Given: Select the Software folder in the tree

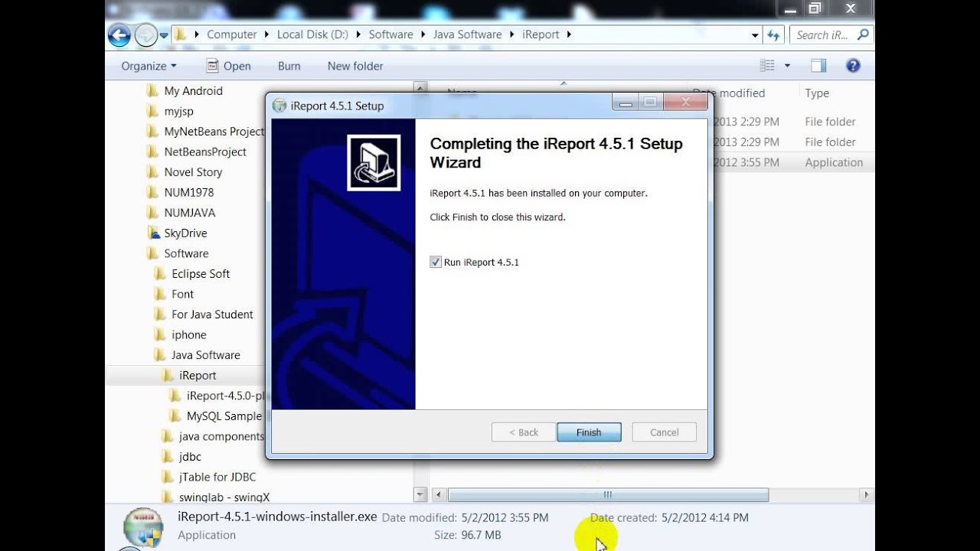Looking at the screenshot, I should (x=186, y=253).
